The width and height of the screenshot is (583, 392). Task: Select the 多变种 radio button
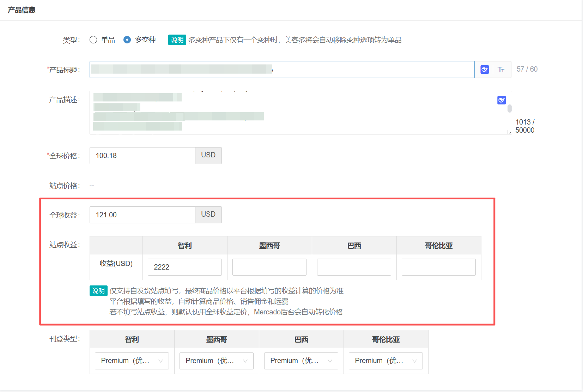(127, 40)
